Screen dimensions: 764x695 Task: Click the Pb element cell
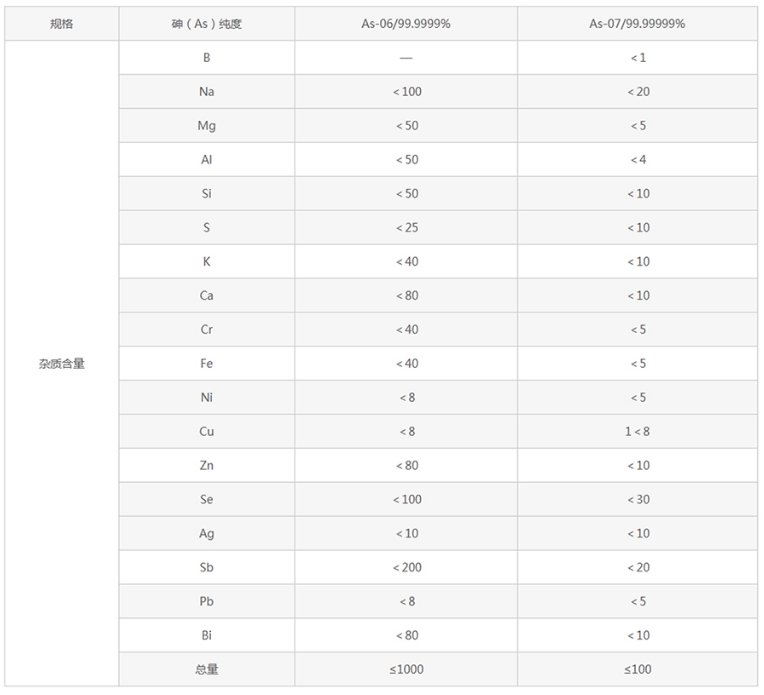[206, 601]
